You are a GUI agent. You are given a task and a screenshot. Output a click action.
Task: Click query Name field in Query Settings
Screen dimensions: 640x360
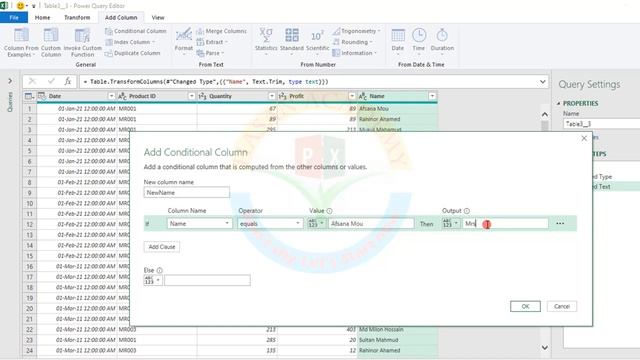point(601,124)
